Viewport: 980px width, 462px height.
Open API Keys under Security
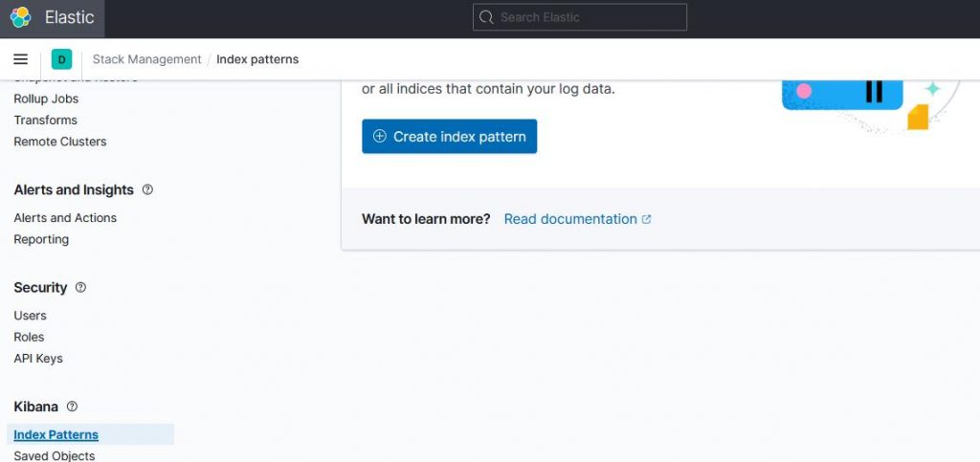pyautogui.click(x=38, y=359)
